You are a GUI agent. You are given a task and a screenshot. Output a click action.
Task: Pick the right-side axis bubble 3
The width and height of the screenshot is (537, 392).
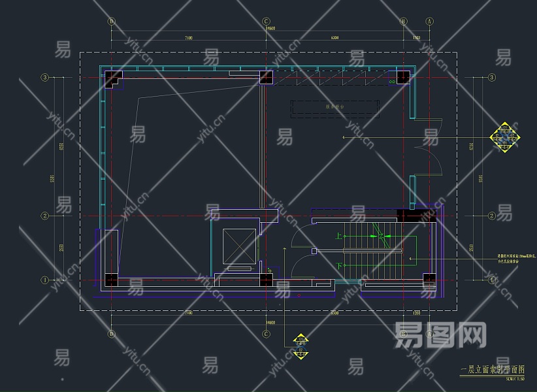point(492,77)
